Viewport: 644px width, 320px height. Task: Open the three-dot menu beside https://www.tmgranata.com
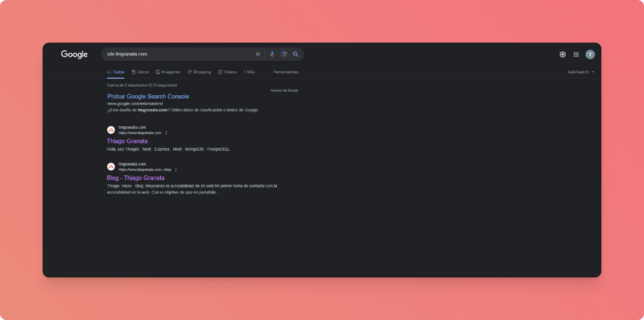click(x=166, y=133)
